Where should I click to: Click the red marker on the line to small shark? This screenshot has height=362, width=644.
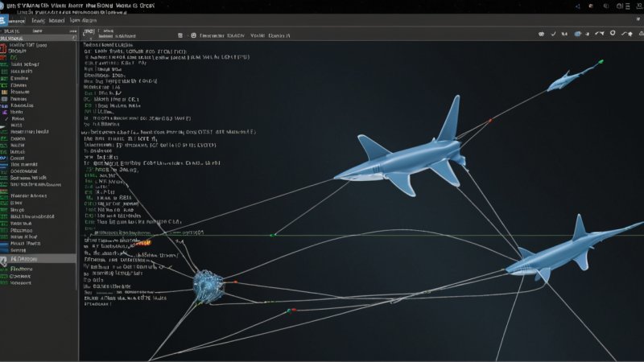coord(490,121)
